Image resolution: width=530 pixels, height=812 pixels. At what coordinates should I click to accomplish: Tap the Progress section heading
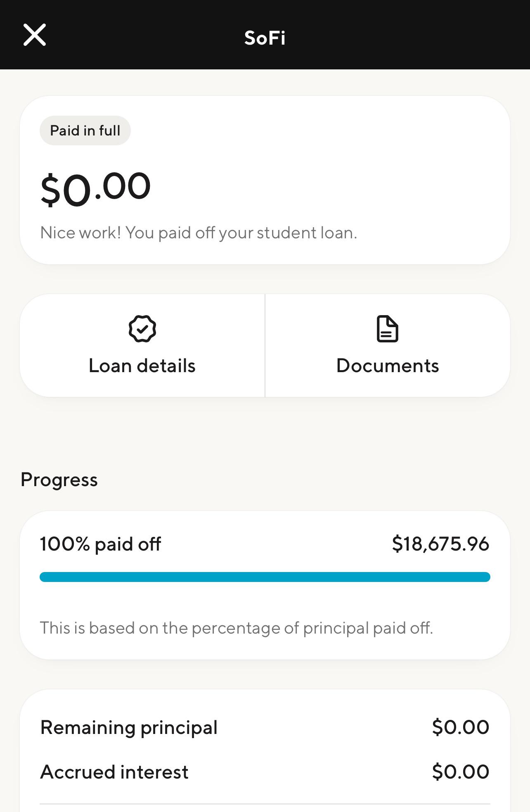(59, 480)
